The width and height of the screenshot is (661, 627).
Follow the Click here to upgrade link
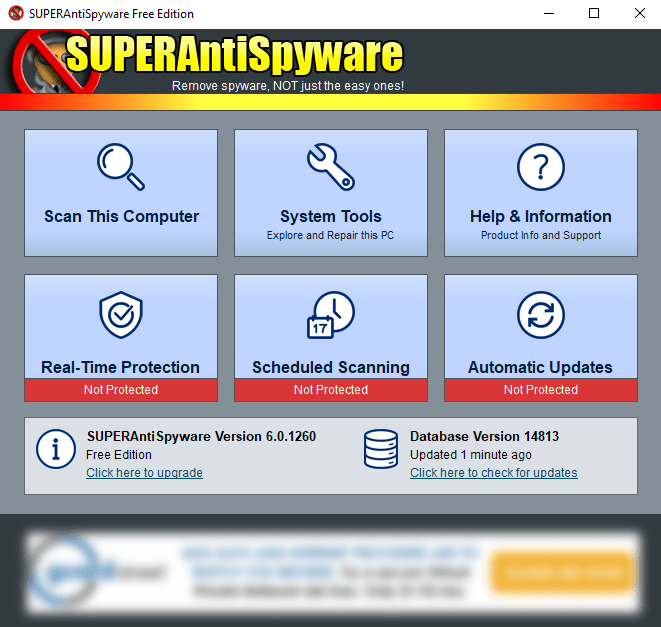pyautogui.click(x=145, y=473)
